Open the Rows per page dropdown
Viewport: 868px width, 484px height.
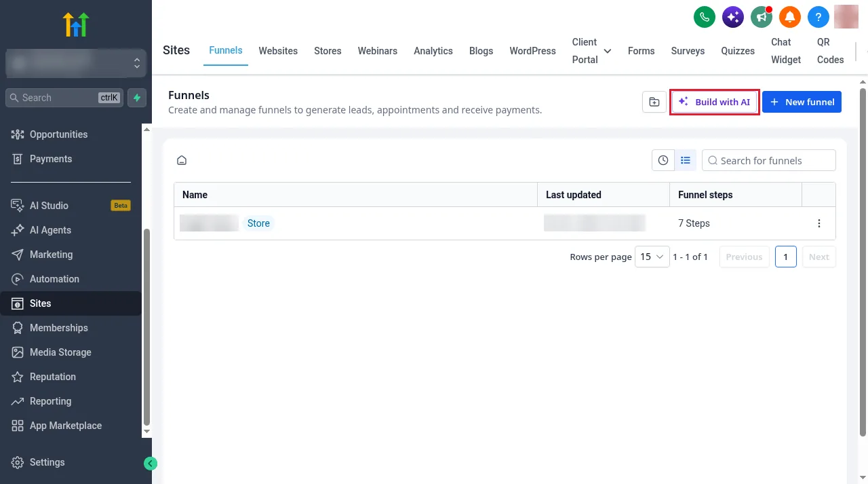click(x=652, y=257)
